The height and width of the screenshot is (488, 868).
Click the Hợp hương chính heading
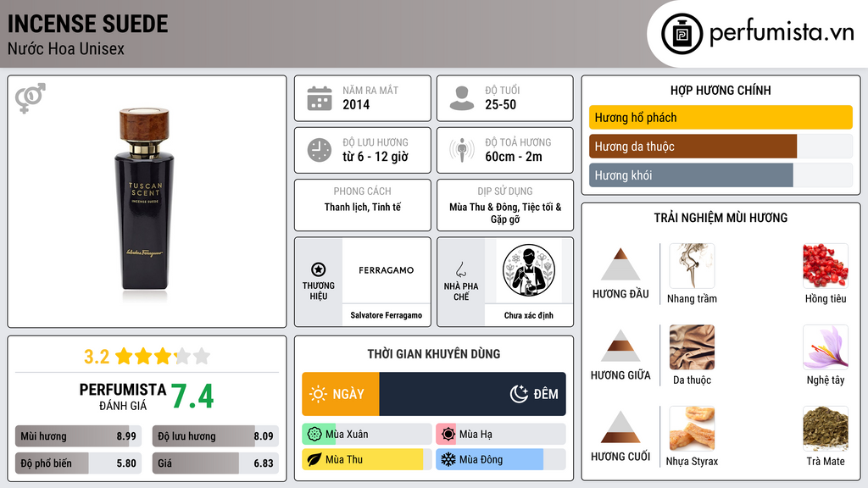click(721, 90)
